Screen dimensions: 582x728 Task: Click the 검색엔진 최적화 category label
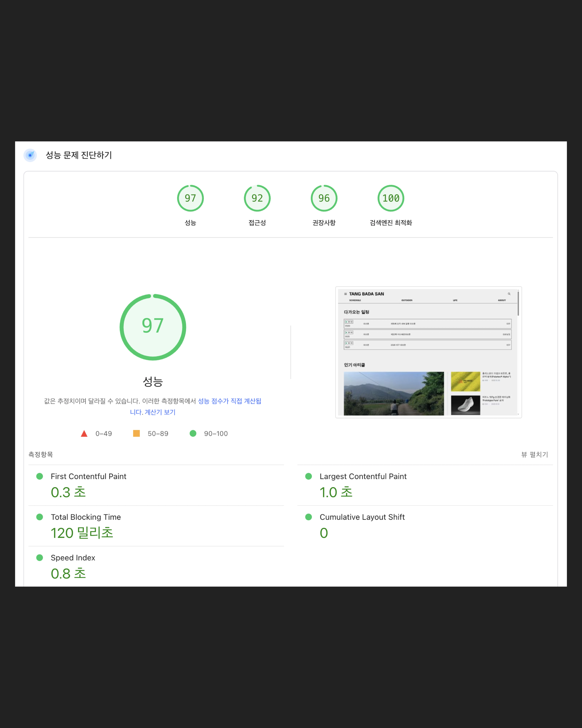coord(391,222)
